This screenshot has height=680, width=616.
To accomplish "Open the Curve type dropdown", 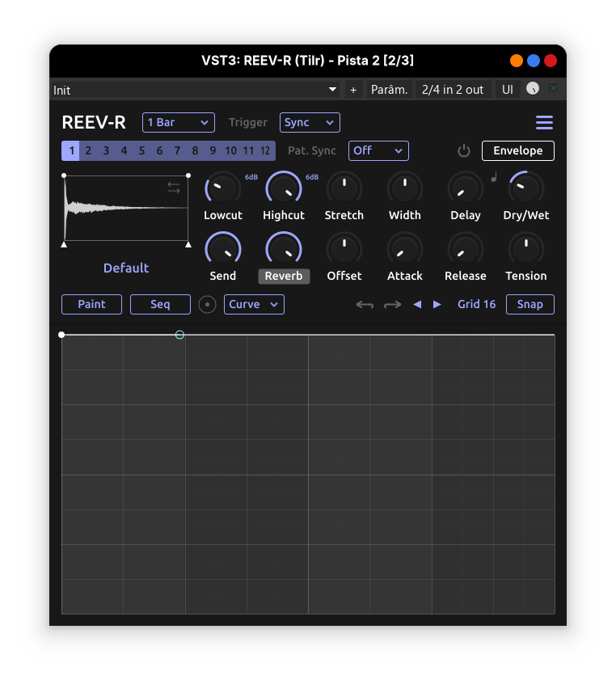I will (x=254, y=305).
